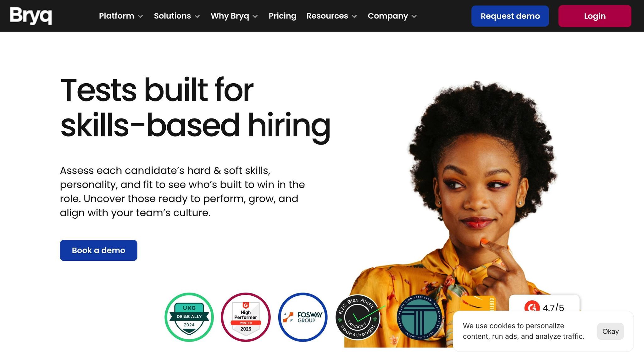Viewport: 644px width, 362px height.
Task: Click the Login button
Action: 595,16
